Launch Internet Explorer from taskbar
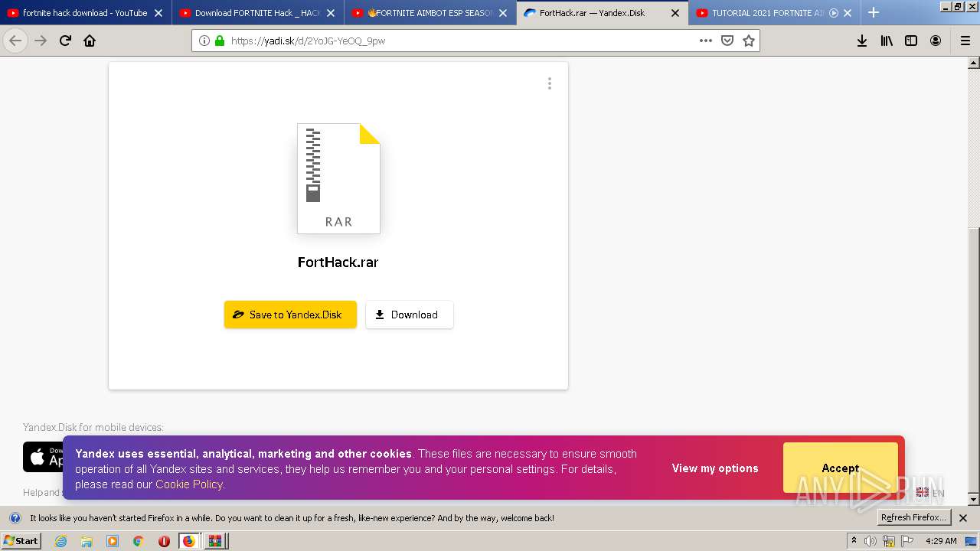 coord(61,541)
